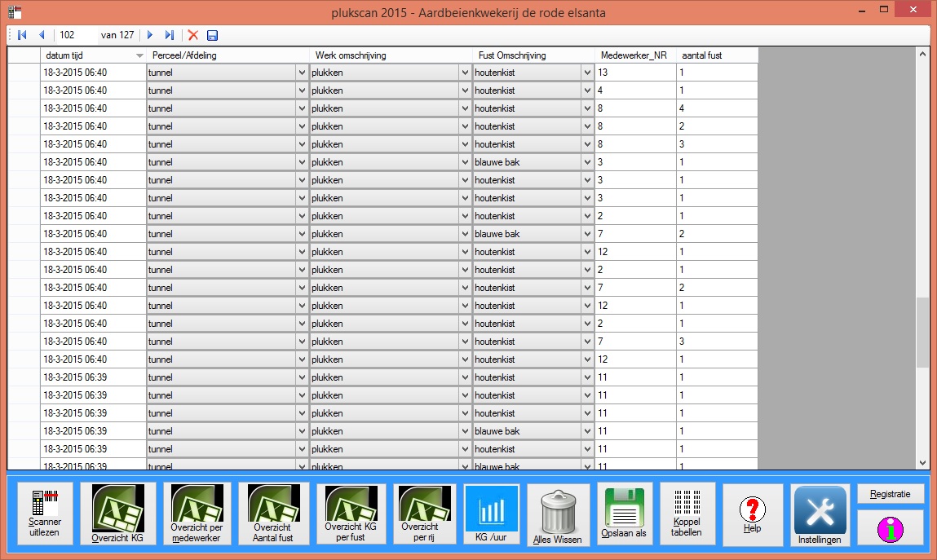This screenshot has width=937, height=560.
Task: Click row header of the first grid row
Action: (x=24, y=73)
